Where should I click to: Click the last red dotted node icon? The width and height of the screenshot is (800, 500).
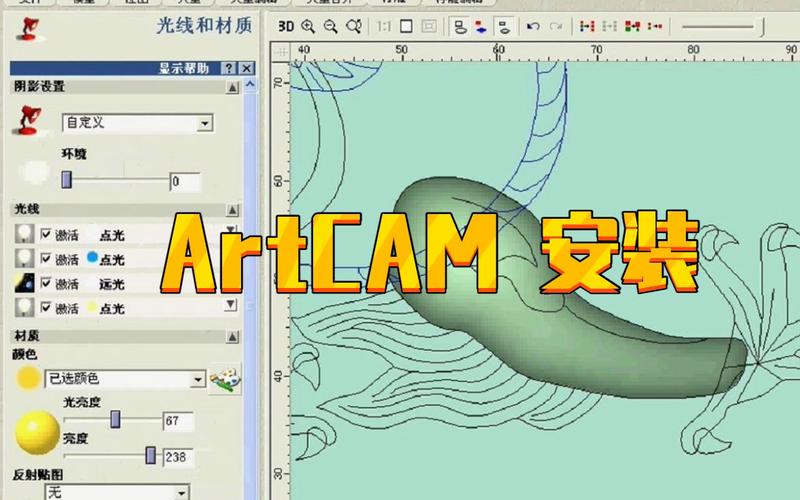[655, 26]
